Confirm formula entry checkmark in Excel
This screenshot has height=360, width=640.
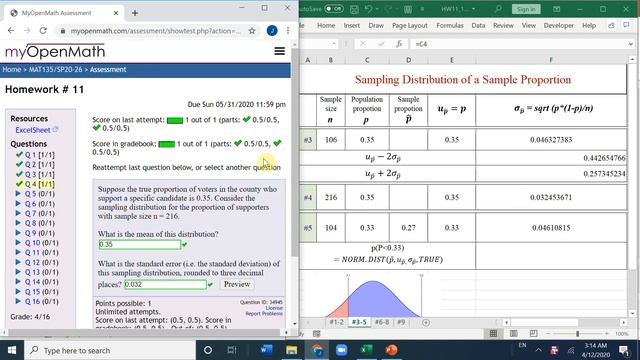point(381,44)
